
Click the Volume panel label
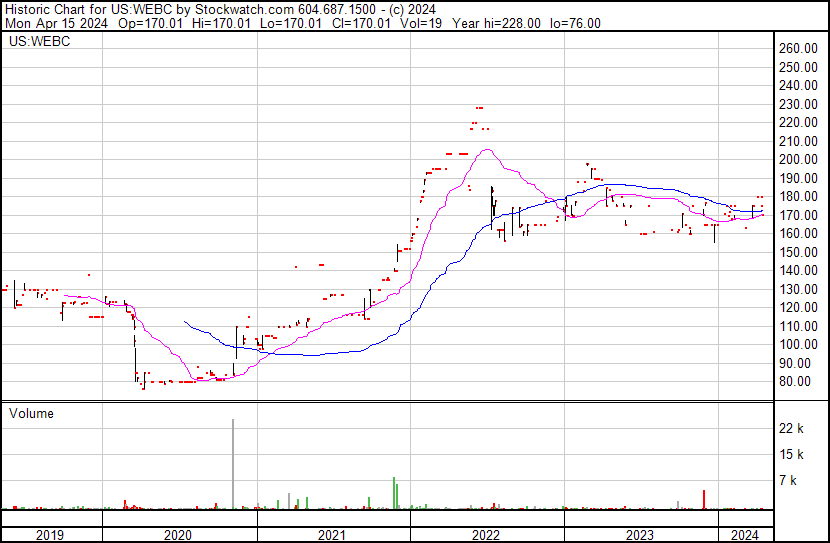(x=31, y=413)
